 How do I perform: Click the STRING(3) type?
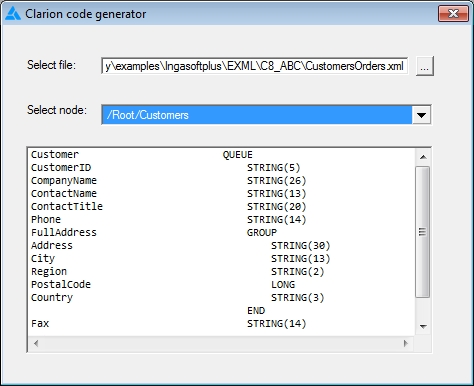298,297
